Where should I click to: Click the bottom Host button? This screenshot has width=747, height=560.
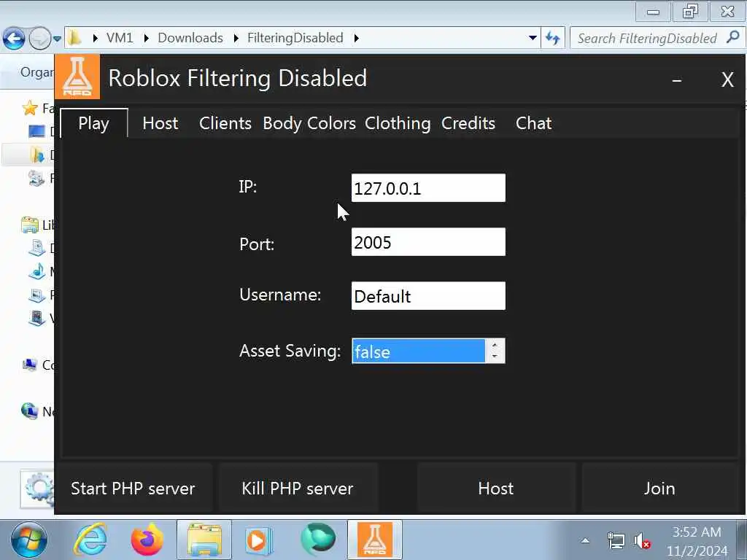coord(496,489)
